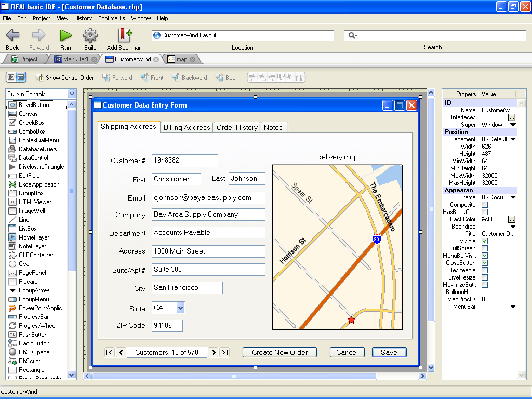The height and width of the screenshot is (399, 532).
Task: Open the Built-In Controls dropdown
Action: pyautogui.click(x=72, y=94)
